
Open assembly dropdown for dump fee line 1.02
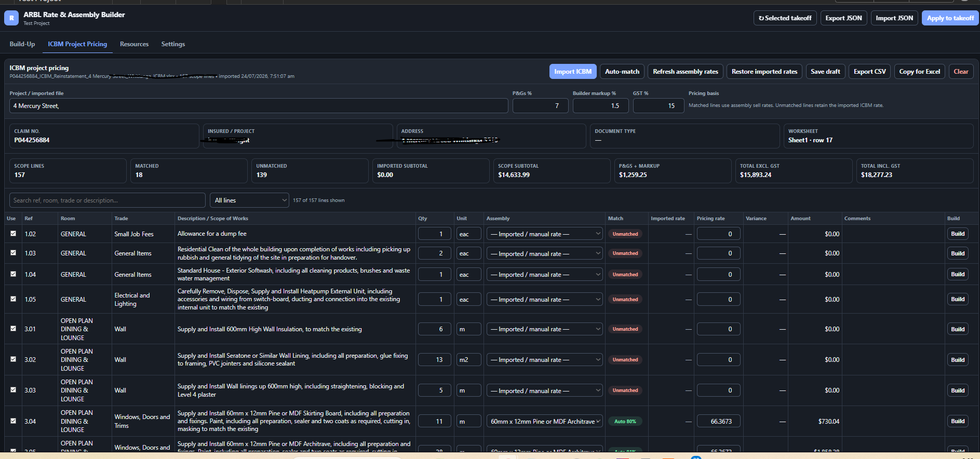coord(544,234)
